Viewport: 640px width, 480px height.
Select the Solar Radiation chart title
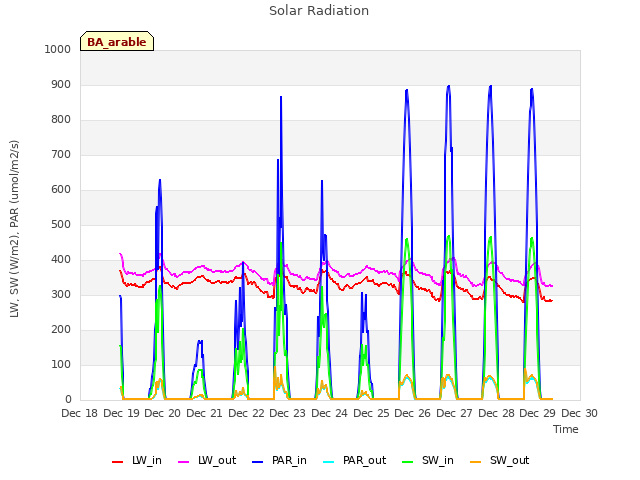[x=319, y=11]
